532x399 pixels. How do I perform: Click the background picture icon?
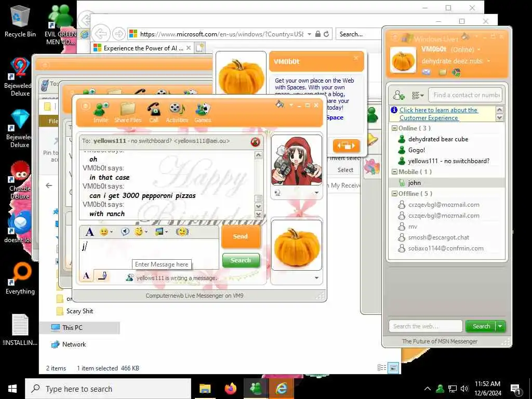pos(159,232)
